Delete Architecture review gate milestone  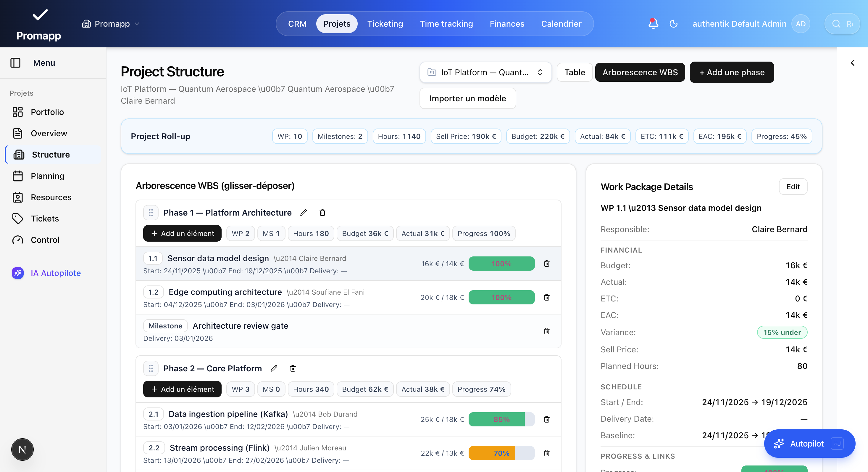pyautogui.click(x=546, y=331)
